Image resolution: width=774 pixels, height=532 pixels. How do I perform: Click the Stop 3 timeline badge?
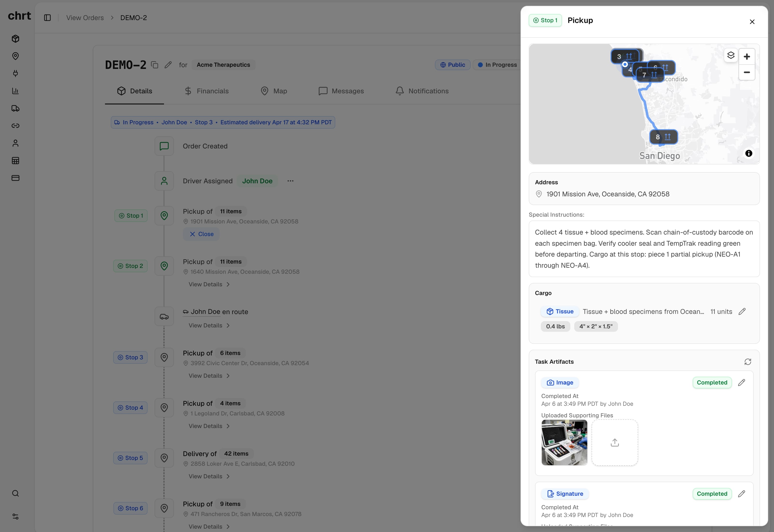tap(130, 357)
